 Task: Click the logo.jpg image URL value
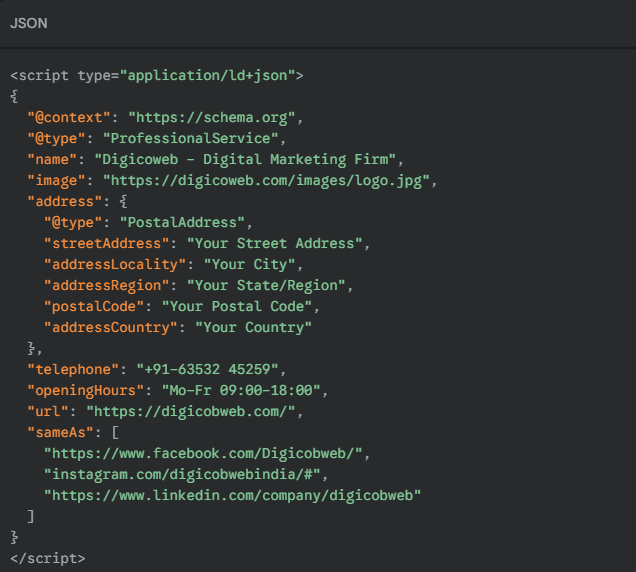click(266, 181)
